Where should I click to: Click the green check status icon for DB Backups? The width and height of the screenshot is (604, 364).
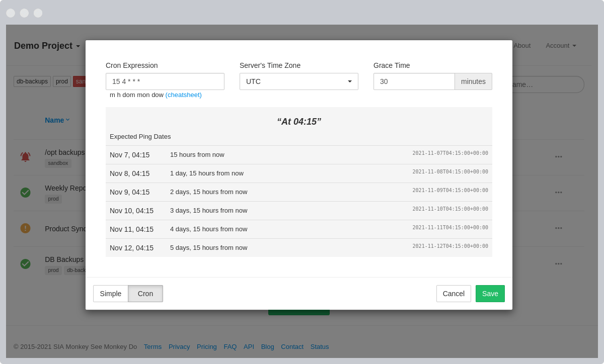coord(25,263)
